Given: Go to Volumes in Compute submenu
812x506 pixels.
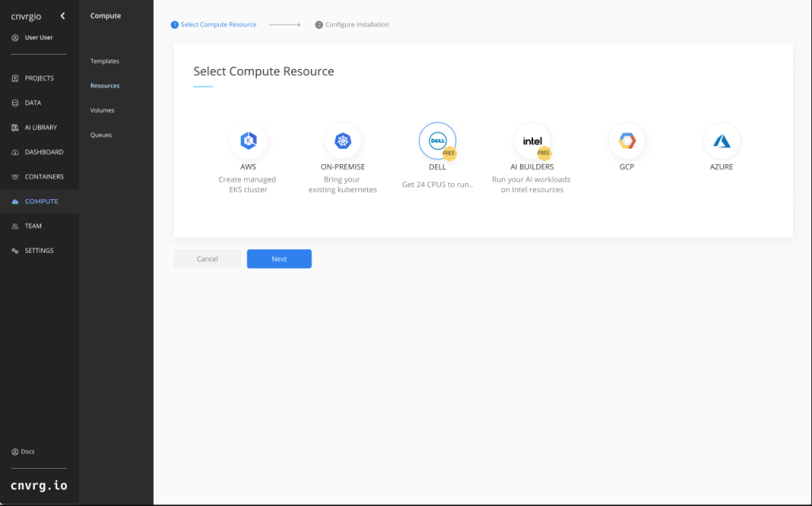Looking at the screenshot, I should (102, 110).
